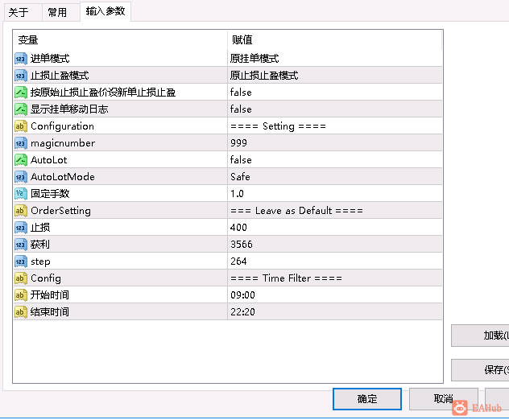Select the 结束时间 variable name

click(x=50, y=311)
